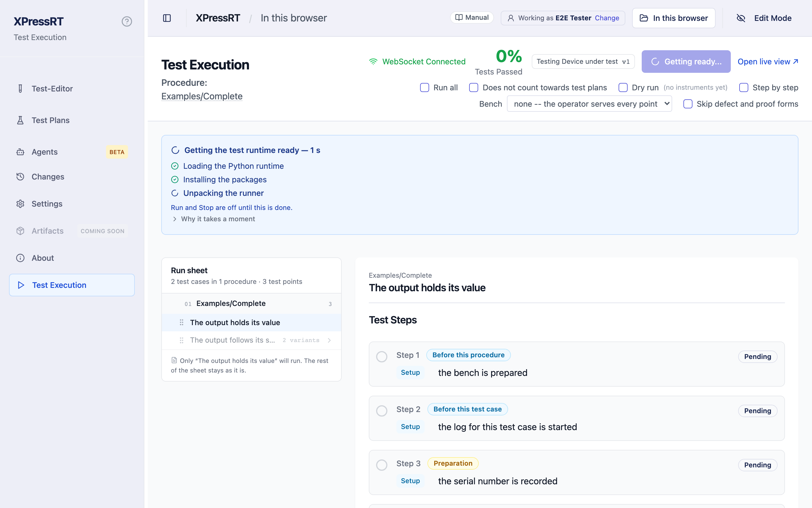Screen dimensions: 812x508
Task: Click the help question mark icon
Action: point(127,21)
